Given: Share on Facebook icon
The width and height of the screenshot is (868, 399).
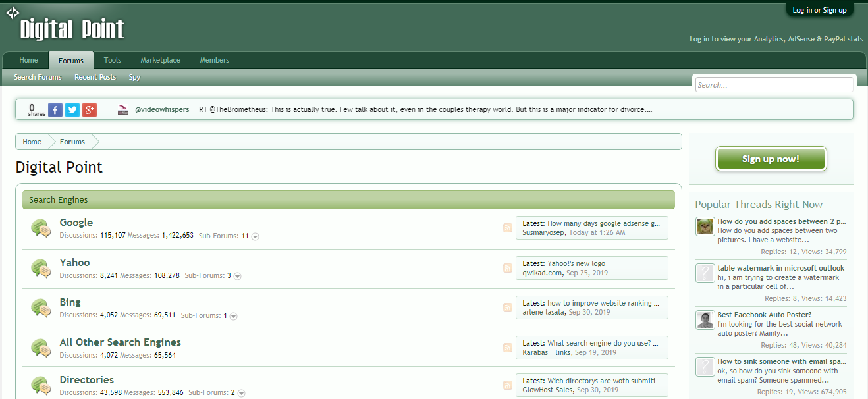Looking at the screenshot, I should click(55, 110).
